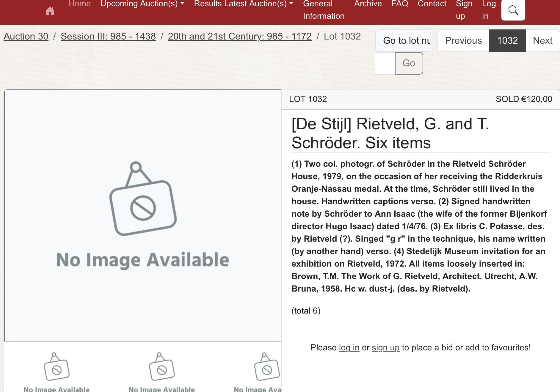Expand the Upcoming Auction(s) dropdown
Viewport: 560px width, 392px height.
pyautogui.click(x=142, y=4)
